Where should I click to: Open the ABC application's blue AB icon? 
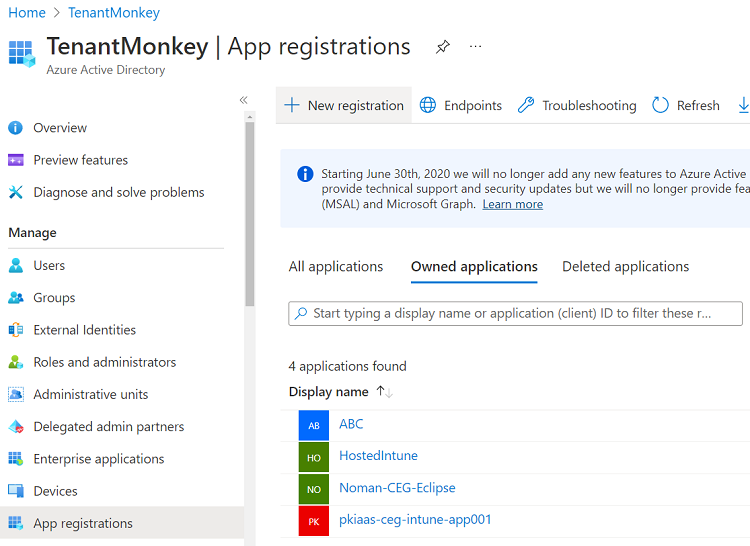(314, 425)
